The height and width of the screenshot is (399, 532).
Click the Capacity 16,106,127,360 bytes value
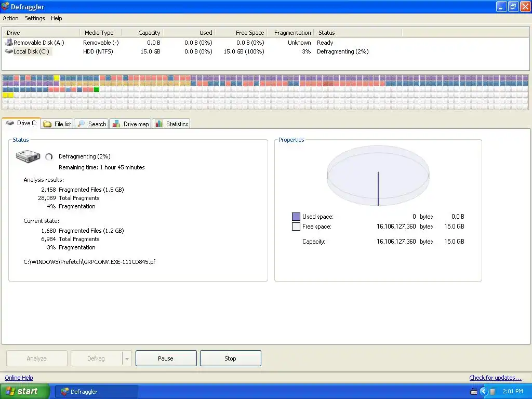click(405, 242)
